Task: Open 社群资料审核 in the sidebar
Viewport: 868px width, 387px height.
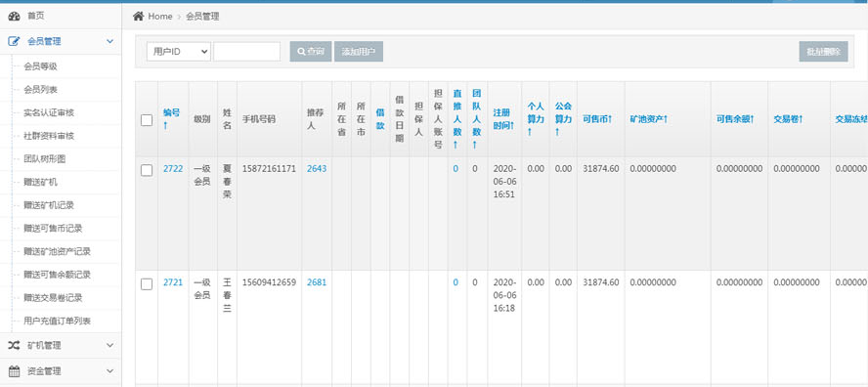Action: (x=49, y=136)
